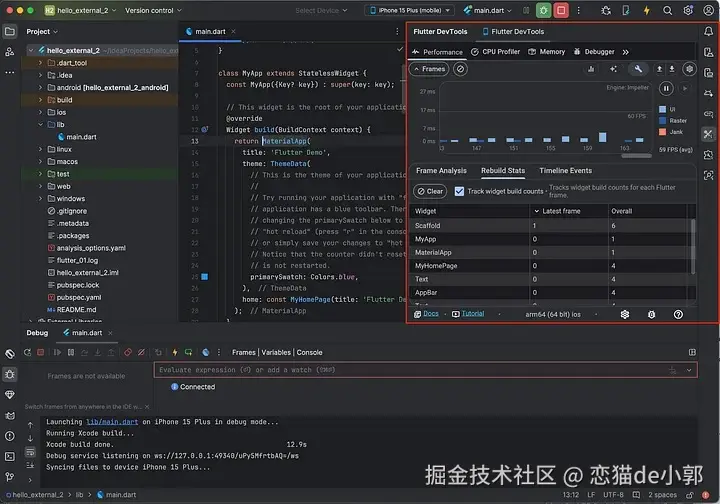720x504 pixels.
Task: Click the Flutter hot reload lightning icon in debug bar
Action: coord(175,352)
